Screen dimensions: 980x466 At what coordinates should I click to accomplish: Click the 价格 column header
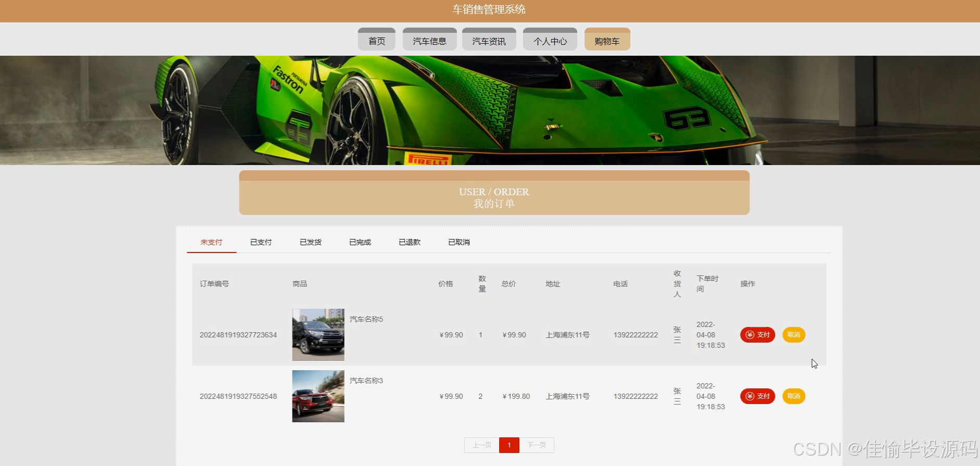point(446,284)
